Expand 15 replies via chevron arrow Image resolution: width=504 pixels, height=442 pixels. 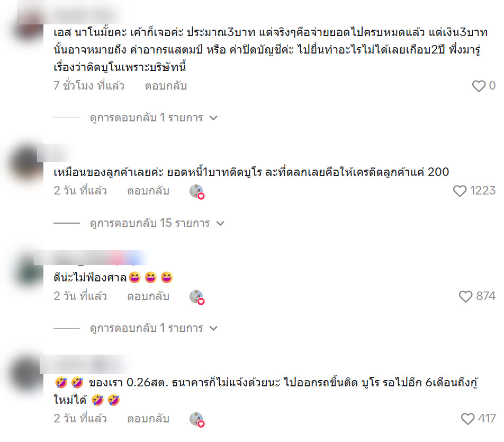click(220, 223)
